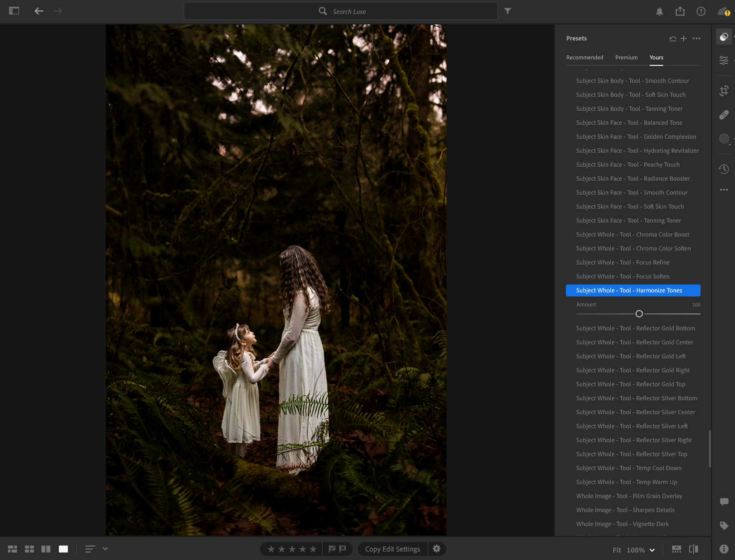Open the Presets panel three-dot menu
Viewport: 735px width, 560px height.
pyautogui.click(x=697, y=38)
